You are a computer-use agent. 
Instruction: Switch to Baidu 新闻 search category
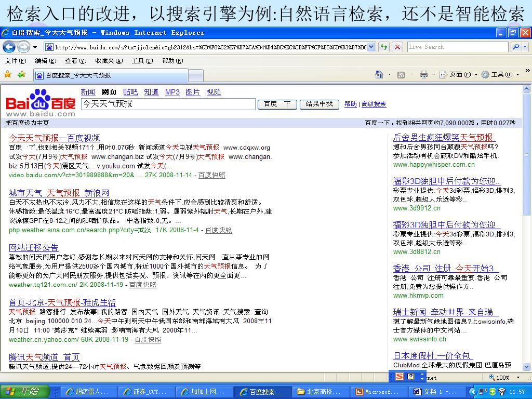(x=88, y=92)
